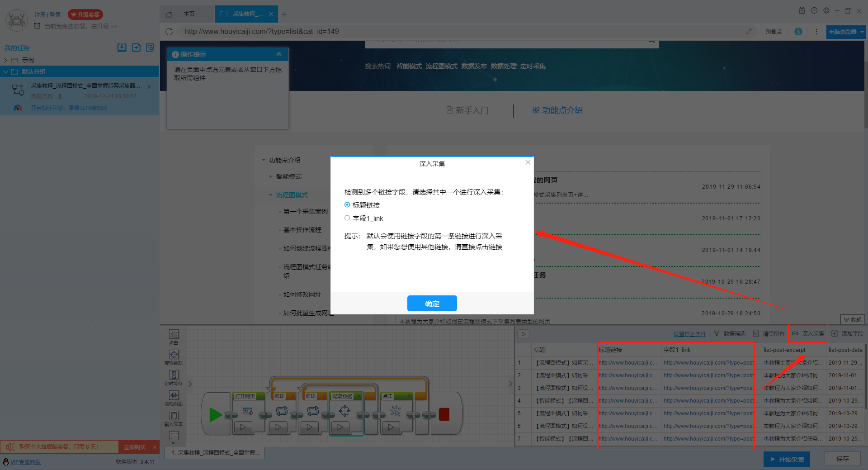Click the 深入采集 toolbar button
The height and width of the screenshot is (470, 868).
808,334
